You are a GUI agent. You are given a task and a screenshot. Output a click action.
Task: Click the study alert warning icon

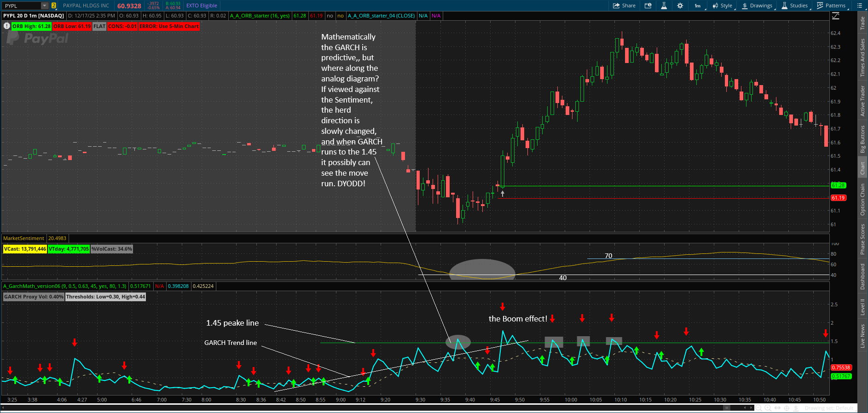click(6, 26)
